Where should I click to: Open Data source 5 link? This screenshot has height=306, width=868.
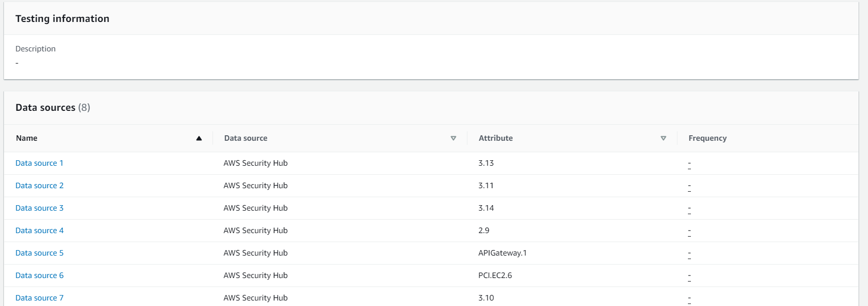point(39,253)
